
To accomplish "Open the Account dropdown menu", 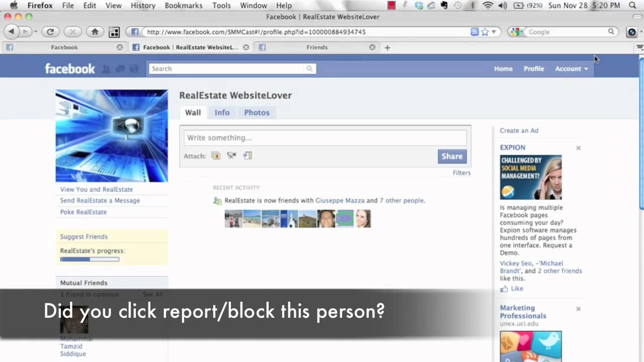I will coord(572,69).
